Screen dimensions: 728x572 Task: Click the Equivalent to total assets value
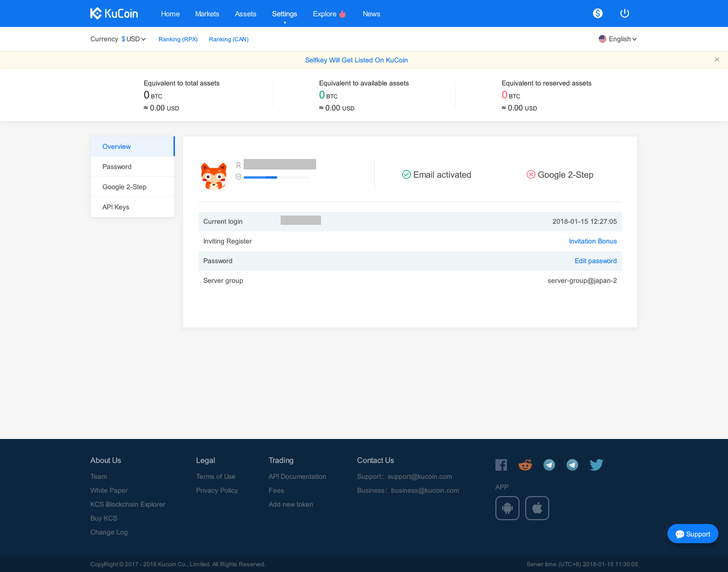153,95
